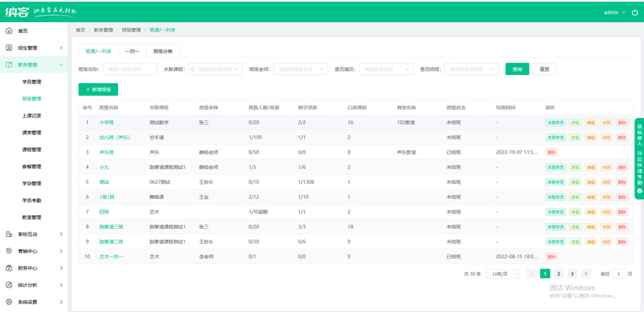Click the 新增班级 add class button
644x312 pixels.
(x=98, y=89)
